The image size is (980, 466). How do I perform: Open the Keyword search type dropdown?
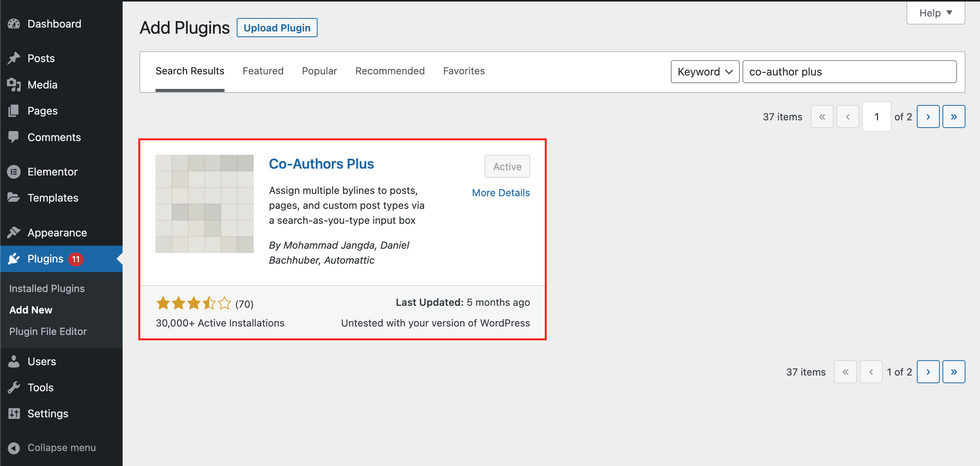tap(705, 72)
